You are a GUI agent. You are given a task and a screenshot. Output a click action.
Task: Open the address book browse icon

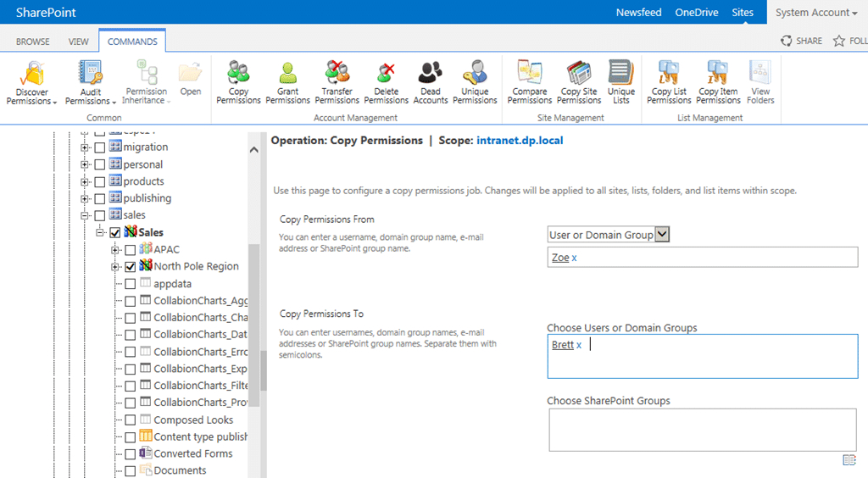(x=849, y=459)
